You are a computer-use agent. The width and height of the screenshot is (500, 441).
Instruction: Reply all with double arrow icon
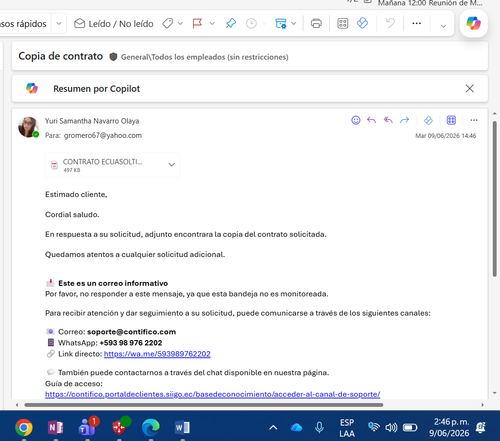pyautogui.click(x=388, y=120)
